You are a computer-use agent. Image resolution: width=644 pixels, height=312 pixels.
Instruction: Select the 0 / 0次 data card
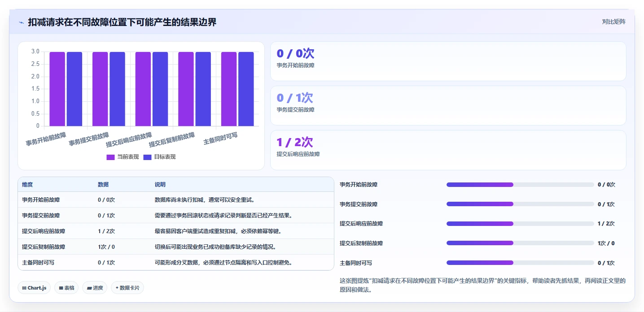point(448,61)
